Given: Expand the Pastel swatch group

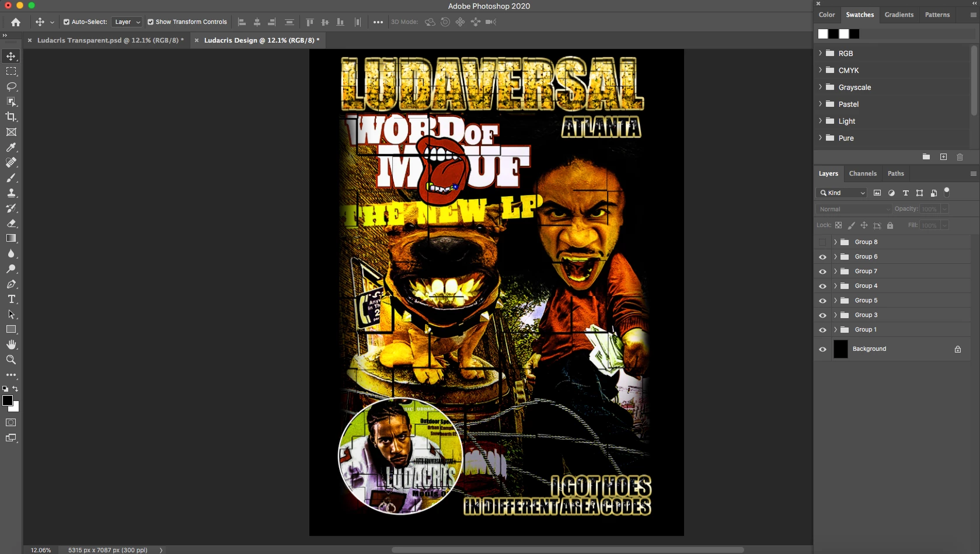Looking at the screenshot, I should tap(820, 104).
